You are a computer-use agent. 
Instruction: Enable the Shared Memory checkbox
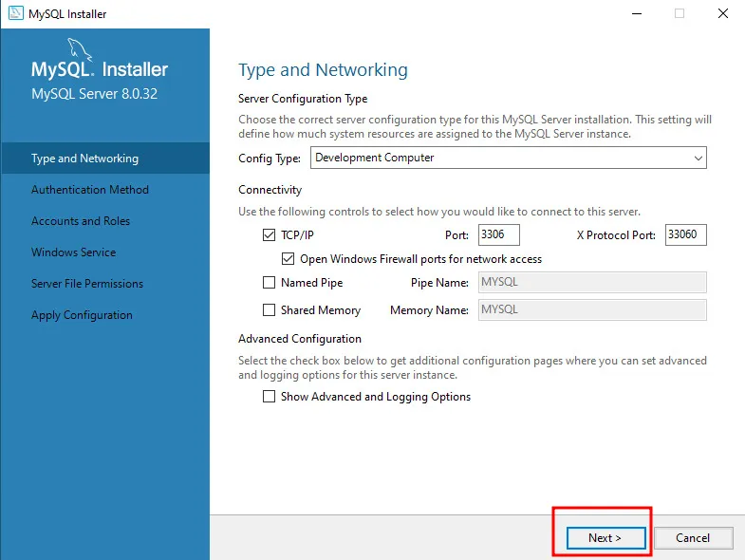coord(269,310)
